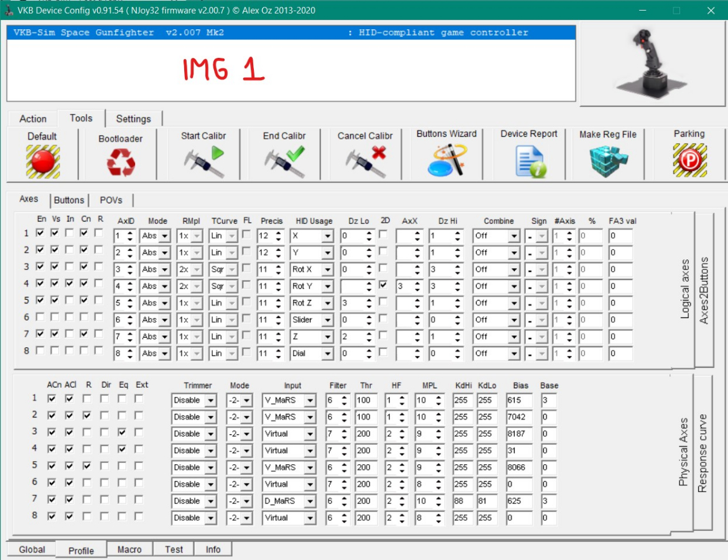Viewport: 728px width, 560px height.
Task: Increase Dz Hi stepper for axis 5
Action: point(457,300)
